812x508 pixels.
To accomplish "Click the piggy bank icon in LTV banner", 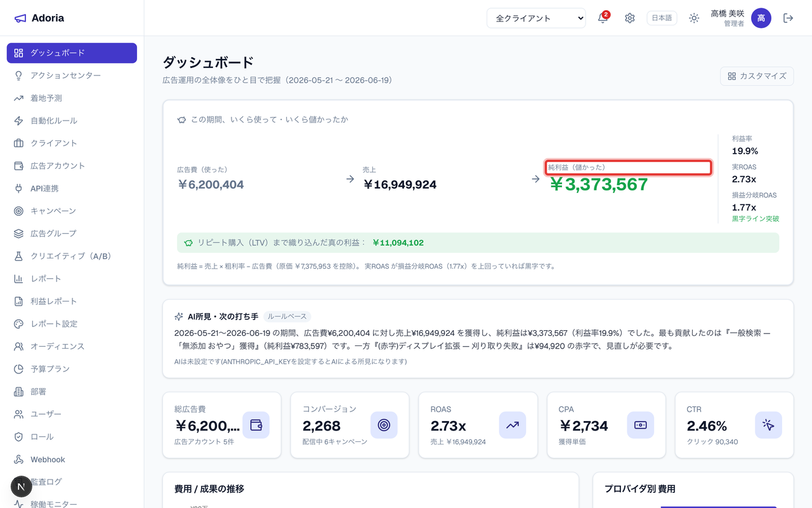I will 188,243.
